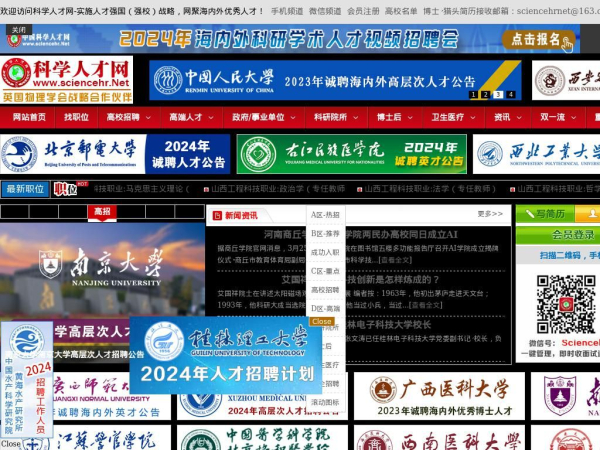The image size is (600, 450).
Task: Open the 高校名单 top link
Action: point(401,11)
